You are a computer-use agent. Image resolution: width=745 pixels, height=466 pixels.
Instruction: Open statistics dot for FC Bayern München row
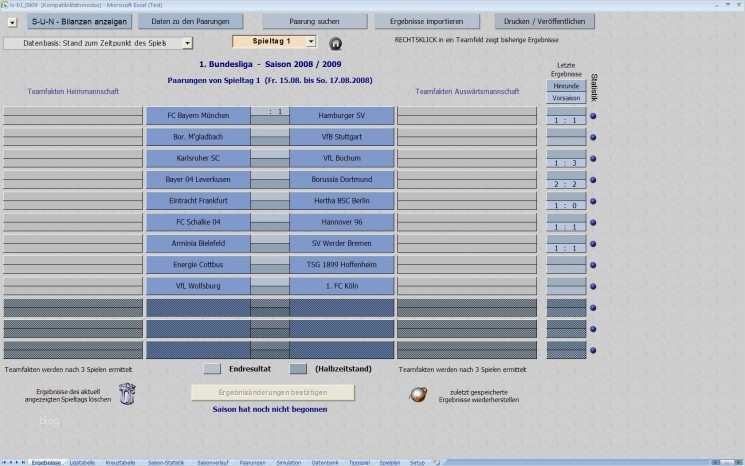click(593, 116)
